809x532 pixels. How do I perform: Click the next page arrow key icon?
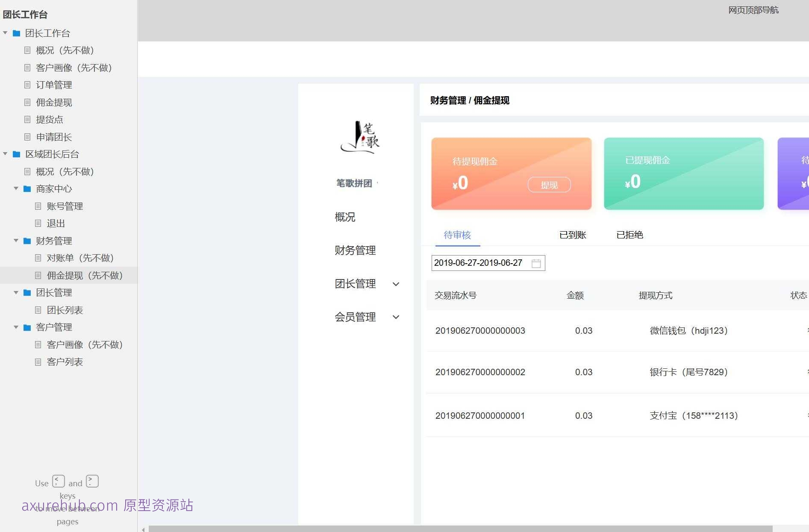92,481
